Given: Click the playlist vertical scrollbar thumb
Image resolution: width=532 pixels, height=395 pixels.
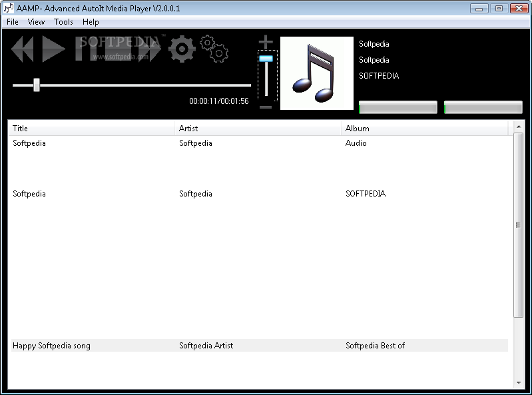Looking at the screenshot, I should [x=519, y=225].
